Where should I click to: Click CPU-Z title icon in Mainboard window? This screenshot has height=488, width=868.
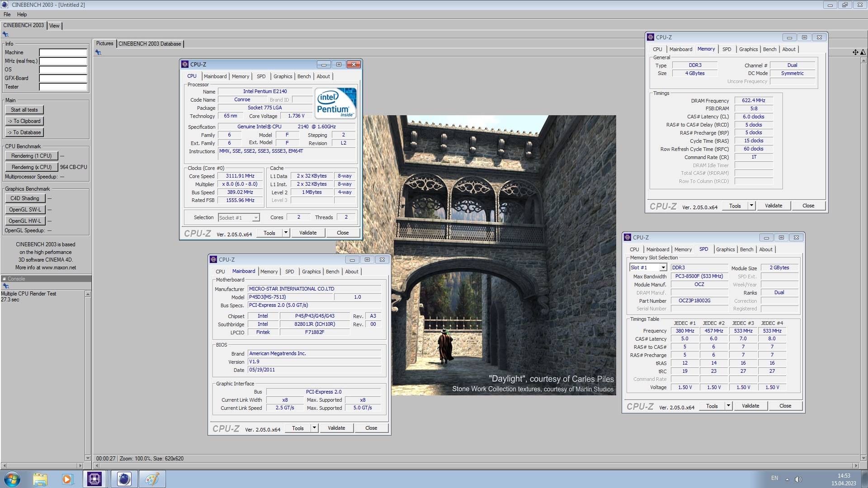coord(213,260)
